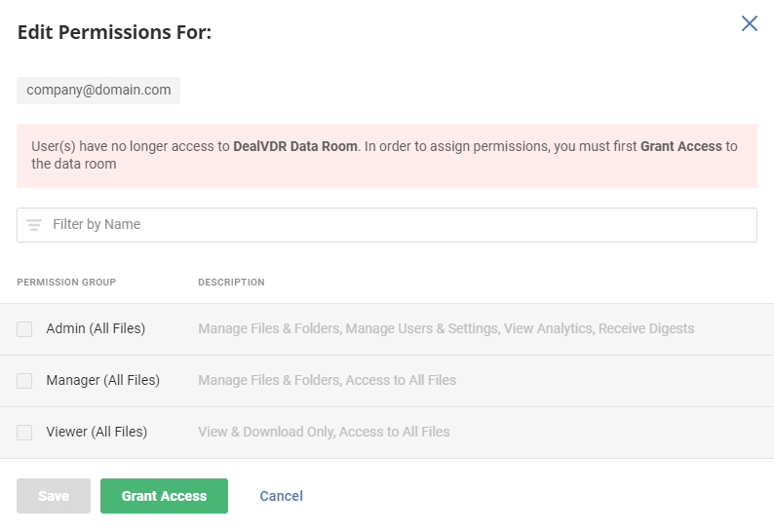Select the Viewer (All Files) group label
The height and width of the screenshot is (532, 774).
click(x=97, y=433)
